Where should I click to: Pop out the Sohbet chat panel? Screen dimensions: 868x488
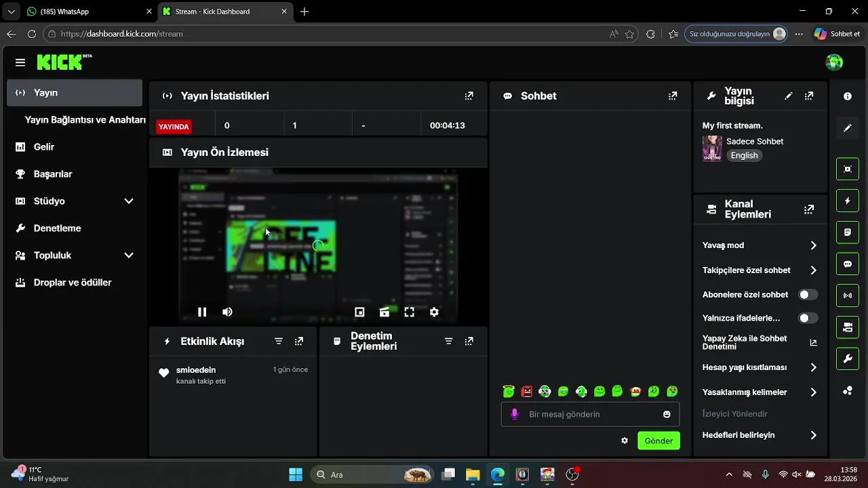[673, 96]
